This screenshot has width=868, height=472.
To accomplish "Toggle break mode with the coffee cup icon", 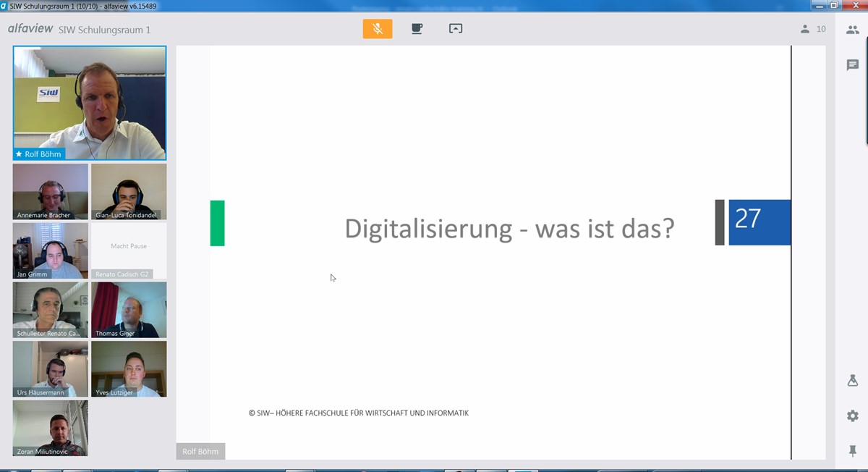I will [417, 29].
